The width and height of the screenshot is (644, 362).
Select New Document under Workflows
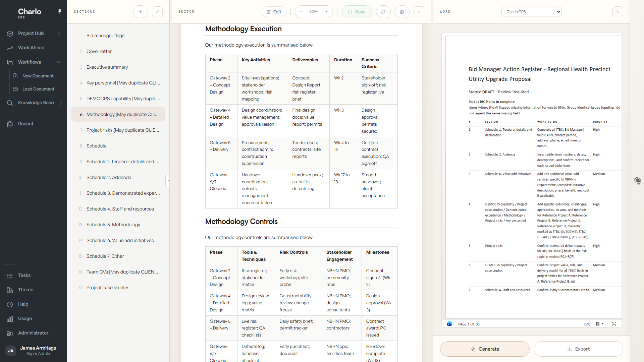(x=38, y=76)
